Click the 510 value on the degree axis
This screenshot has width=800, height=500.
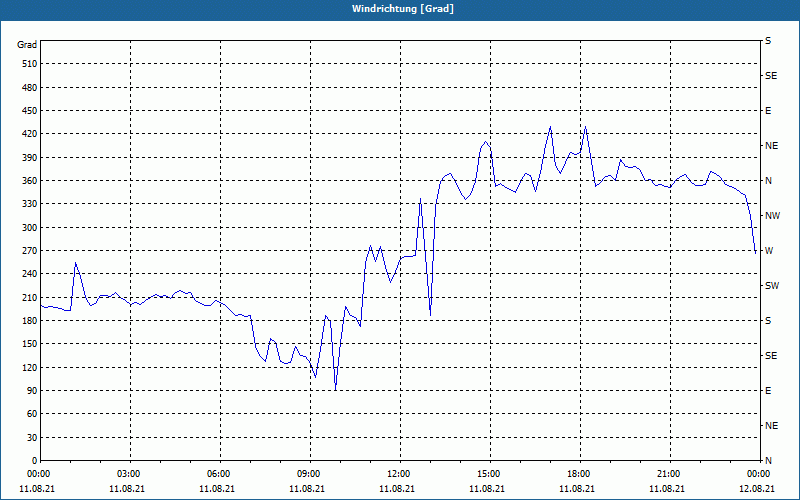click(30, 64)
